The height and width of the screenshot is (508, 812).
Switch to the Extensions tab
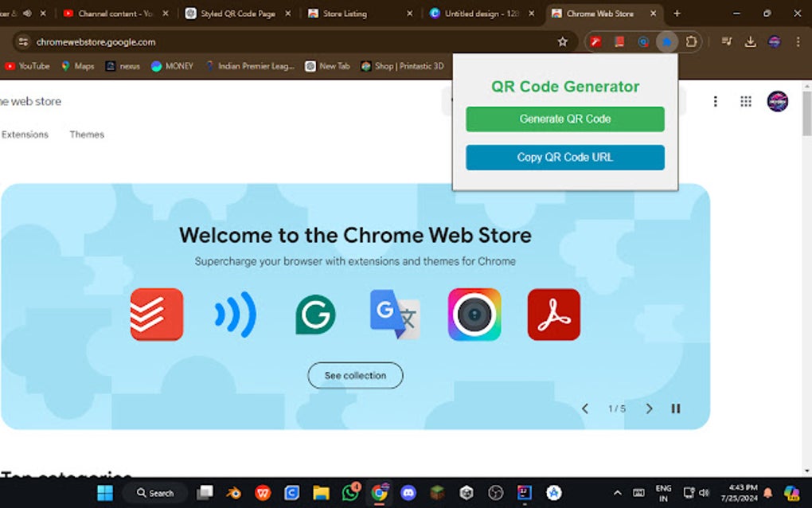(x=25, y=135)
